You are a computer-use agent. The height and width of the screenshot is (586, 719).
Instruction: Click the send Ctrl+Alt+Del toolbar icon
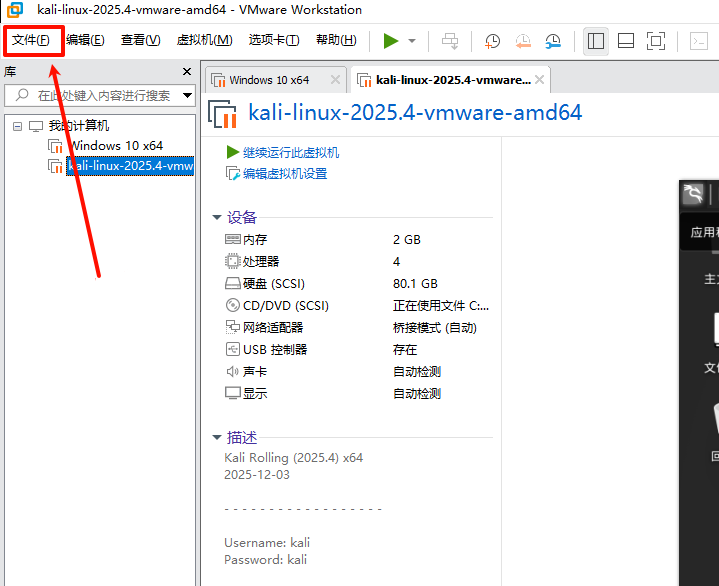450,41
